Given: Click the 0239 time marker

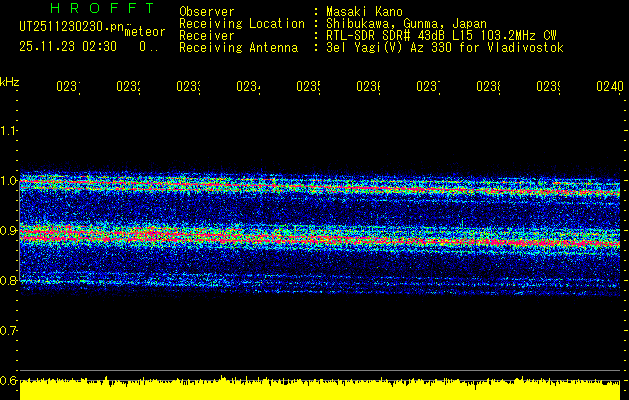Looking at the screenshot, I should (548, 86).
